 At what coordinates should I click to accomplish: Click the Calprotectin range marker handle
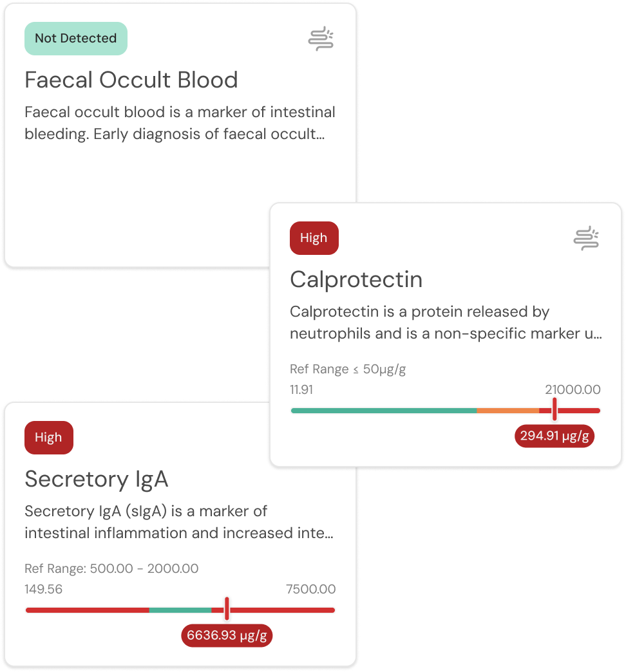(555, 410)
